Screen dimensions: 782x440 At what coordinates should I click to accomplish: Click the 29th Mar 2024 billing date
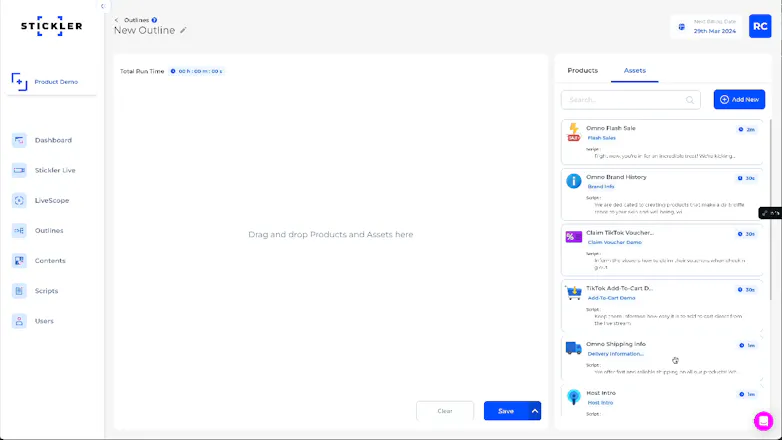714,31
